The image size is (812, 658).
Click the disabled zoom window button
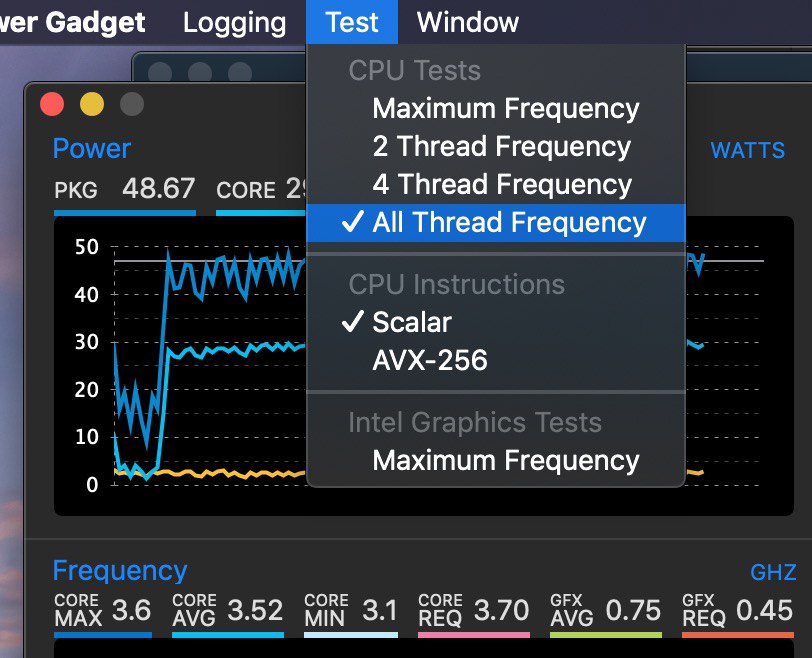pos(132,104)
